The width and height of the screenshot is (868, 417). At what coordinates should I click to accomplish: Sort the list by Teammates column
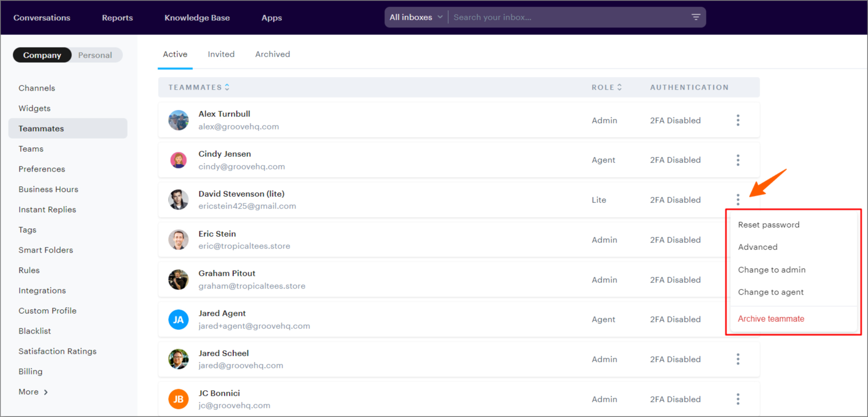(x=199, y=88)
